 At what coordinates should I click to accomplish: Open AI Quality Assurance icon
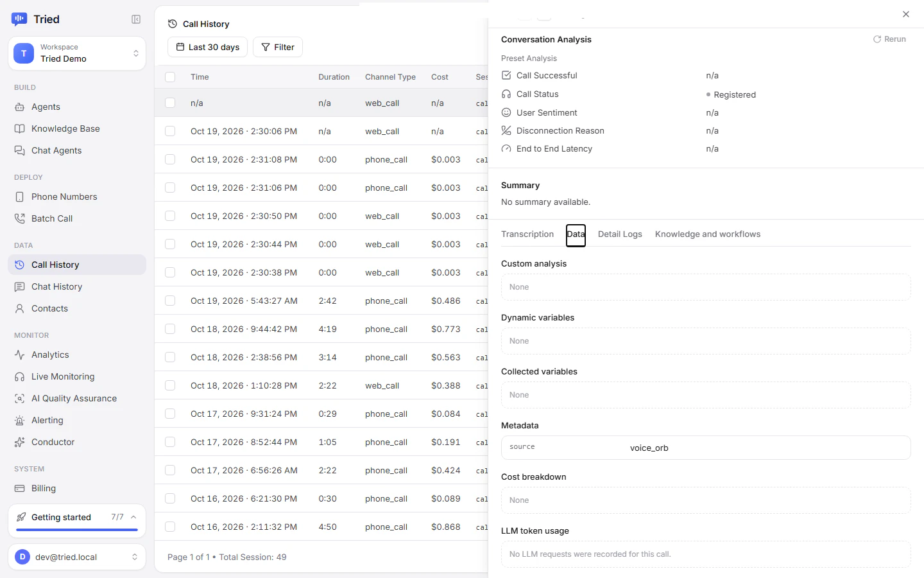(x=20, y=398)
